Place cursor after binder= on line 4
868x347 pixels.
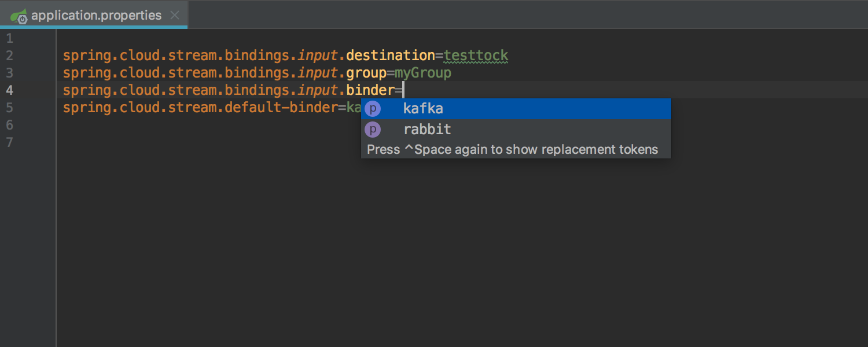tap(403, 90)
